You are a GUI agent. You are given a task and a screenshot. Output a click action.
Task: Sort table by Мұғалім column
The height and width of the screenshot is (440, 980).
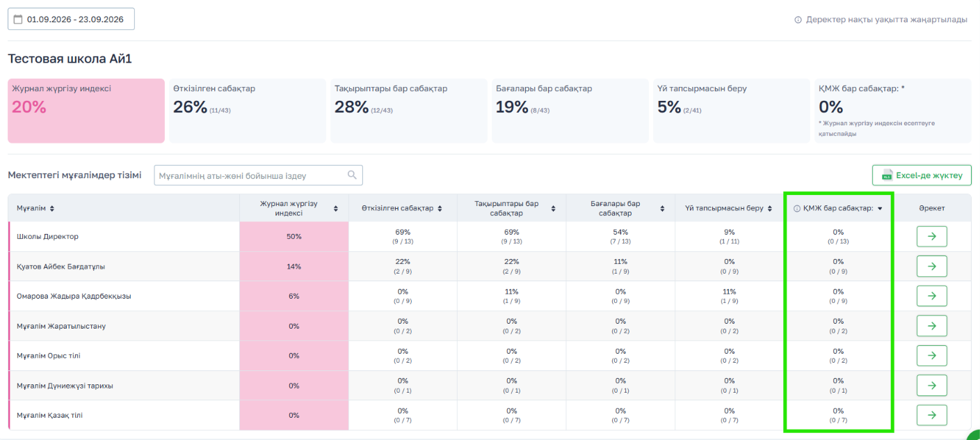pos(52,208)
